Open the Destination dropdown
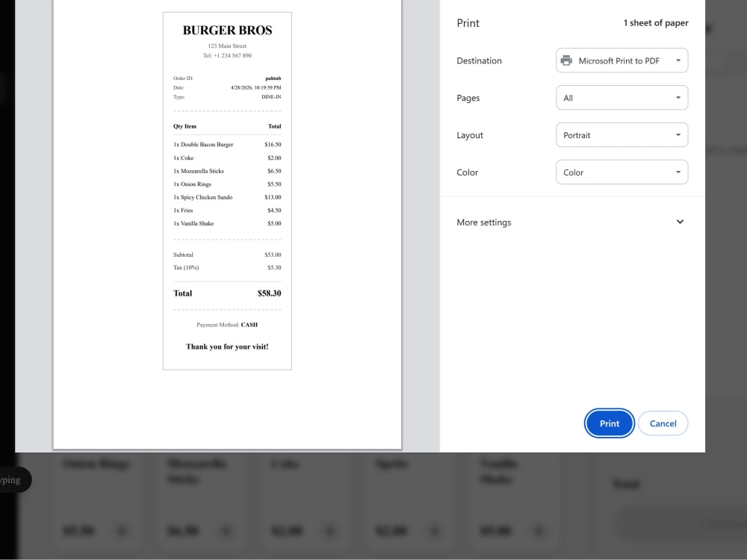747x560 pixels. [x=622, y=60]
